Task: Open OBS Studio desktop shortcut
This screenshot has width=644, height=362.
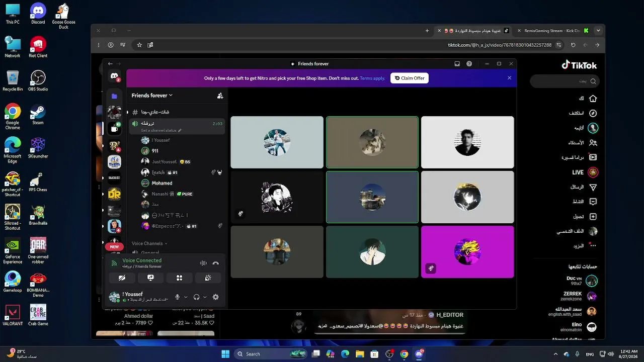Action: tap(38, 80)
